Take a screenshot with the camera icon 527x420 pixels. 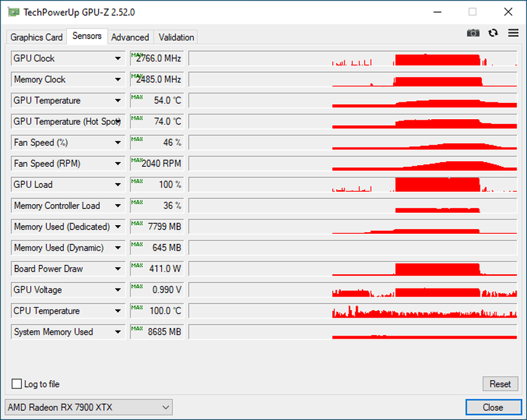(x=473, y=33)
